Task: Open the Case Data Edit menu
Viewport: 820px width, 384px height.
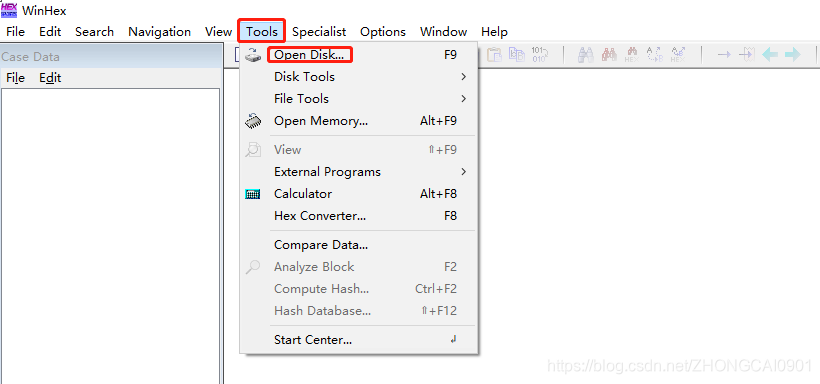Action: 50,78
